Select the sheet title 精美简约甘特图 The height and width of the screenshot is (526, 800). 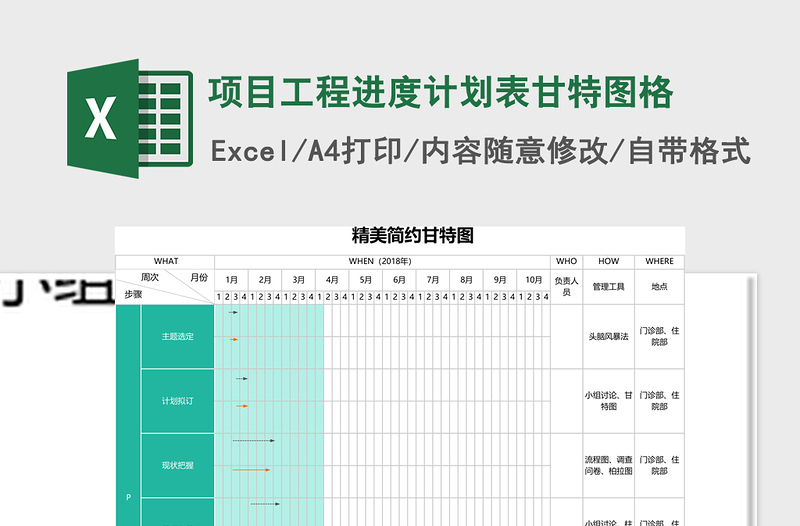[x=413, y=236]
